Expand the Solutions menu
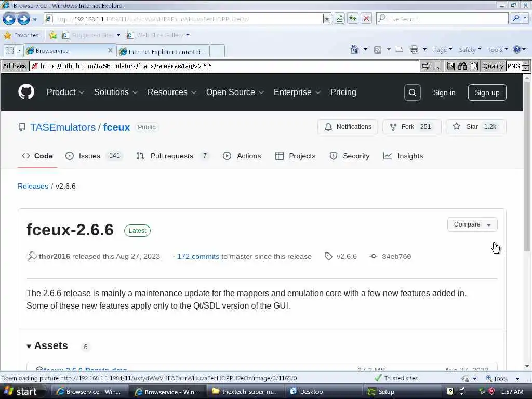Viewport: 532px width, 399px height. tap(116, 92)
